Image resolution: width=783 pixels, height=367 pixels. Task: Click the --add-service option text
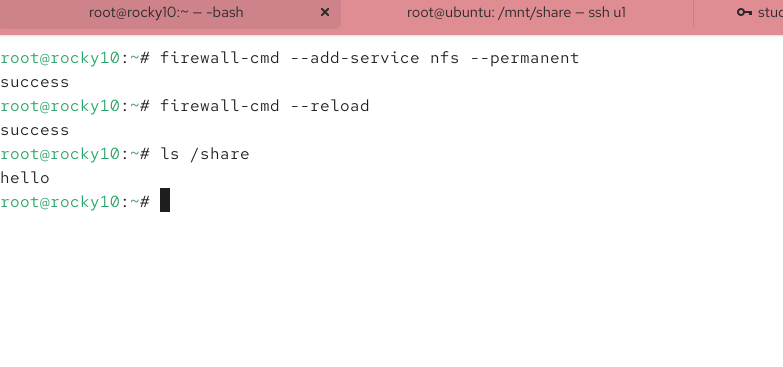[355, 58]
